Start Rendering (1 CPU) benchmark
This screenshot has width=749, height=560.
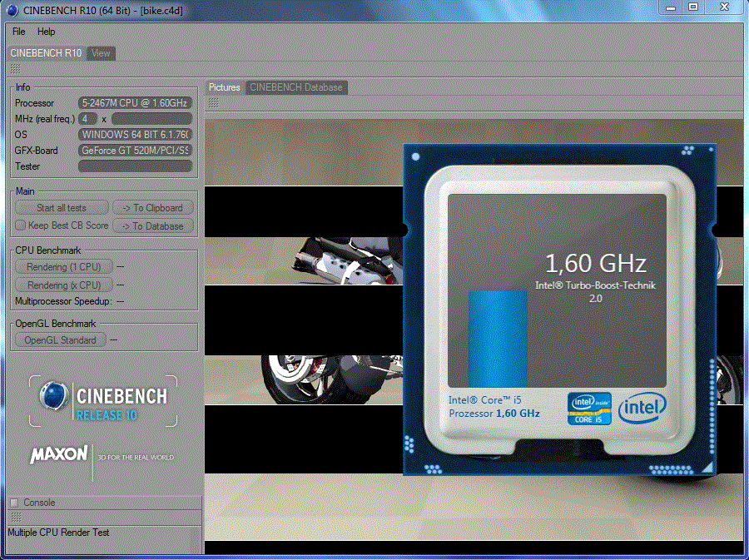tap(63, 267)
